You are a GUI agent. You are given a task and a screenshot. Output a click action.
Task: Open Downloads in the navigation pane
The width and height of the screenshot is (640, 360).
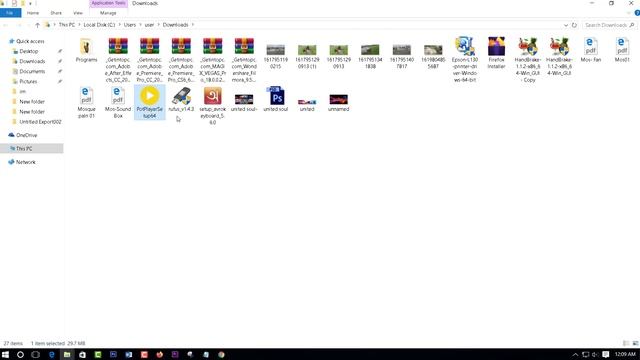(x=32, y=61)
